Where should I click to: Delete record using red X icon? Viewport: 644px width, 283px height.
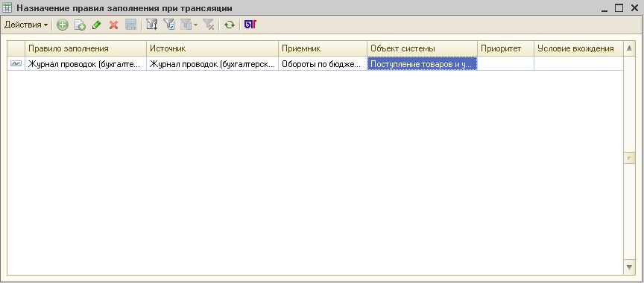pos(114,25)
